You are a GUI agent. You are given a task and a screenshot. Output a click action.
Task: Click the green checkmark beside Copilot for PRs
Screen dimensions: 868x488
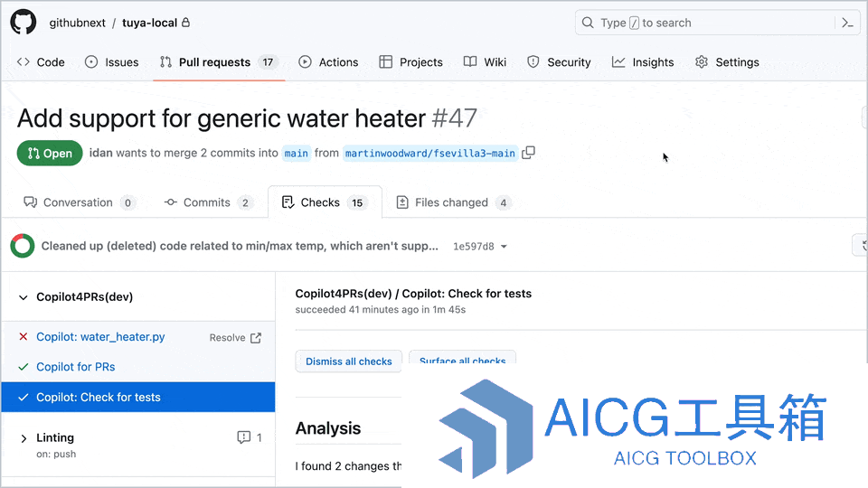tap(24, 367)
